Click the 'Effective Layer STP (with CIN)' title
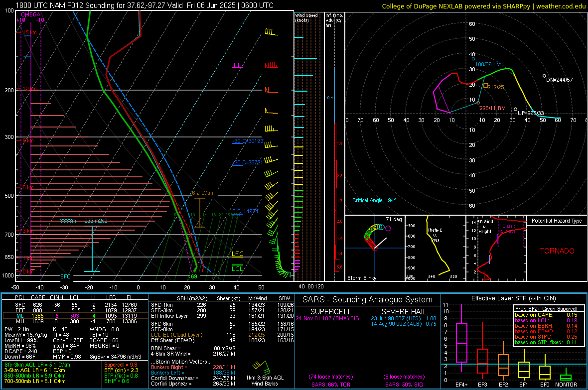Image resolution: width=588 pixels, height=390 pixels. click(x=513, y=298)
